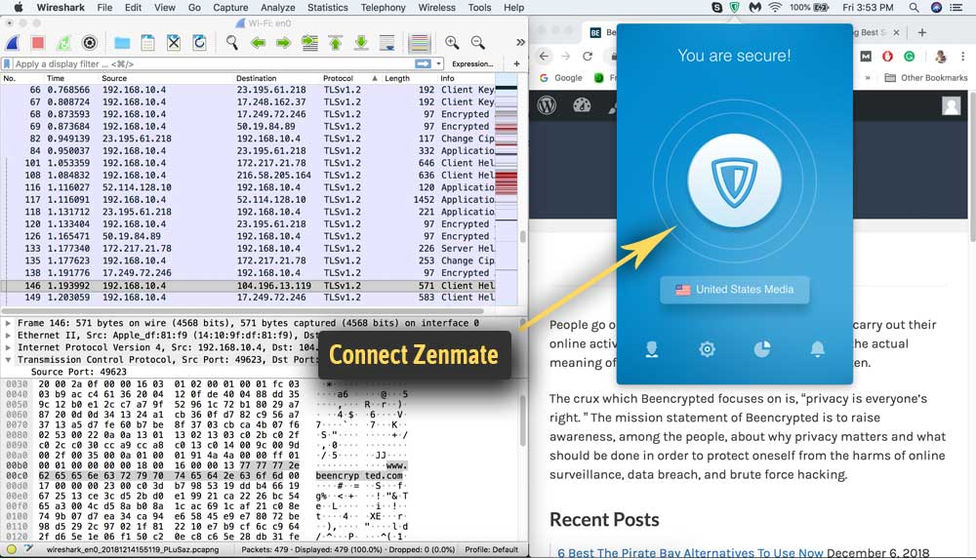Open the Apple menu
The width and height of the screenshot is (976, 560).
18,8
